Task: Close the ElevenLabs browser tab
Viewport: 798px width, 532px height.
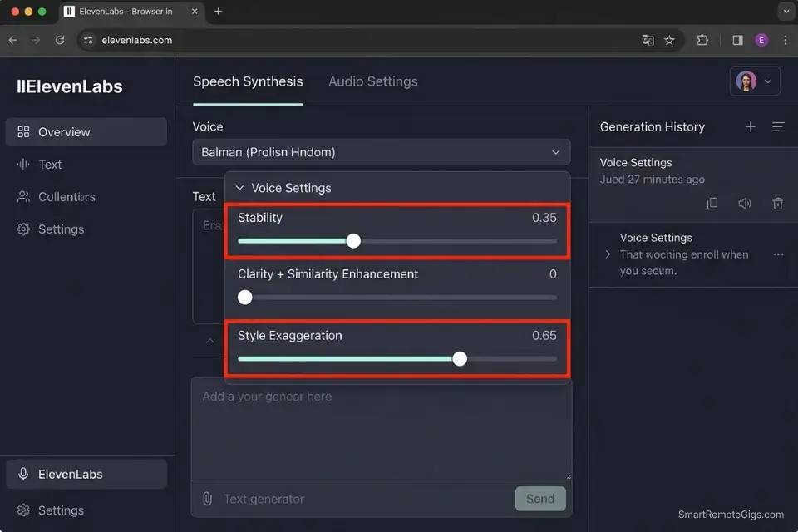Action: (x=195, y=11)
